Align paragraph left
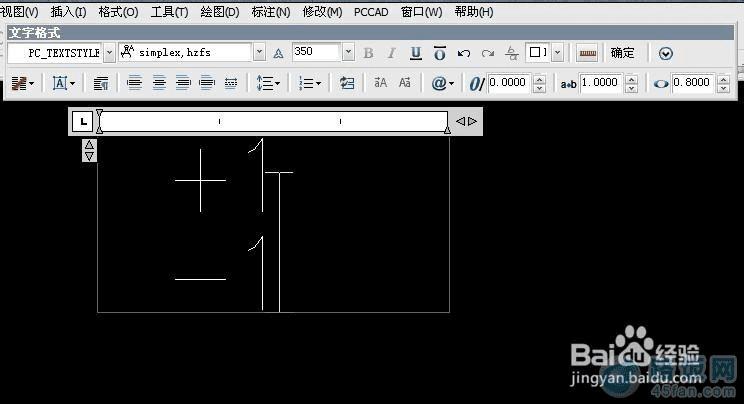The height and width of the screenshot is (404, 744). click(x=135, y=84)
